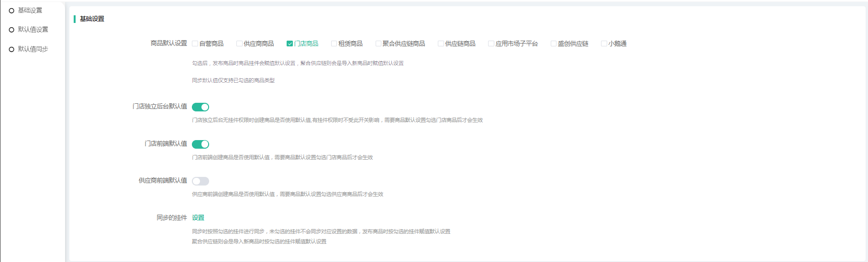Screen dimensions: 868x262
Task: Turn off the 门店独立后台默认值 switch
Action: pyautogui.click(x=200, y=107)
